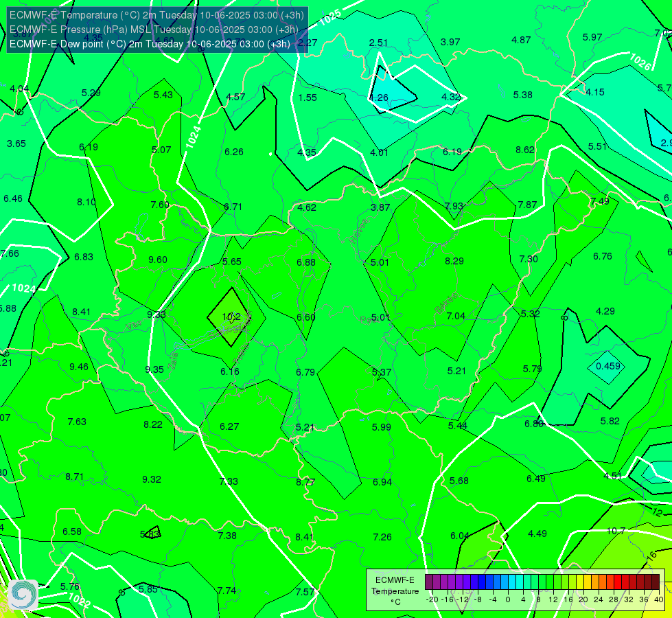
Task: Click the 5.68 temperature value
Action: 459,481
